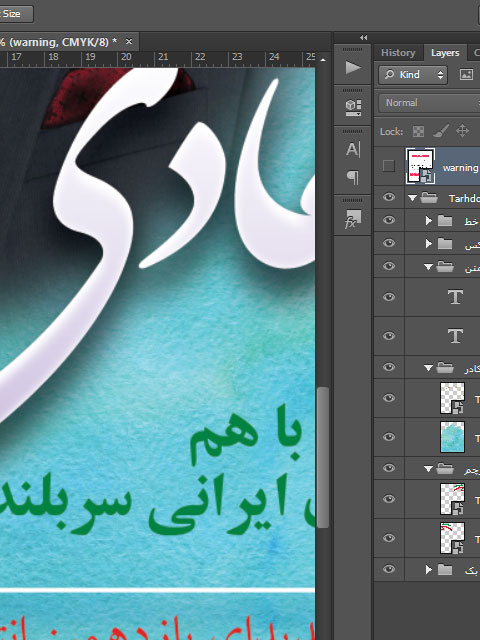Viewport: 480px width, 640px height.
Task: Close the warning document tab
Action: tap(129, 42)
